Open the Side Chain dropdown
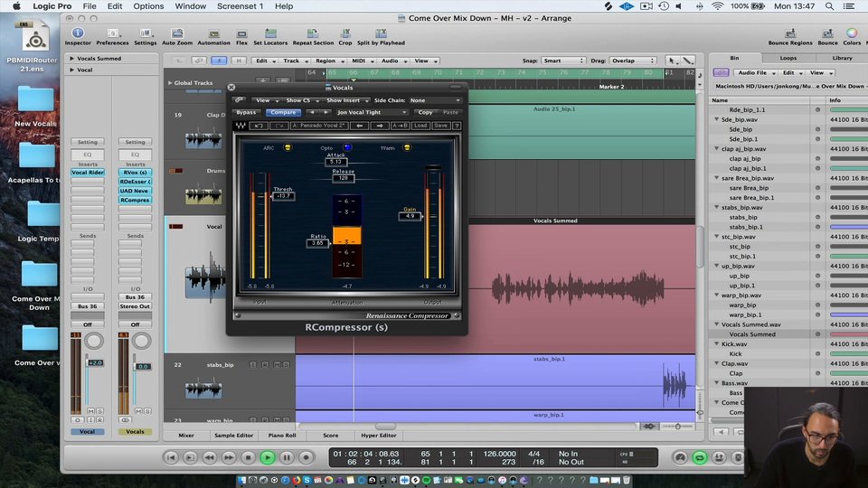The height and width of the screenshot is (488, 868). tap(435, 100)
